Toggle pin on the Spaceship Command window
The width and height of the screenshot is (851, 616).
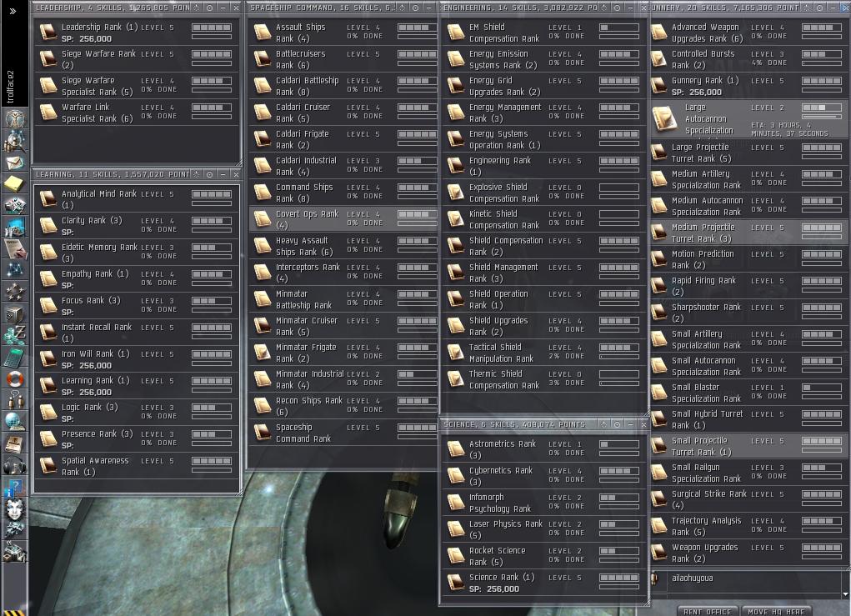(x=415, y=8)
